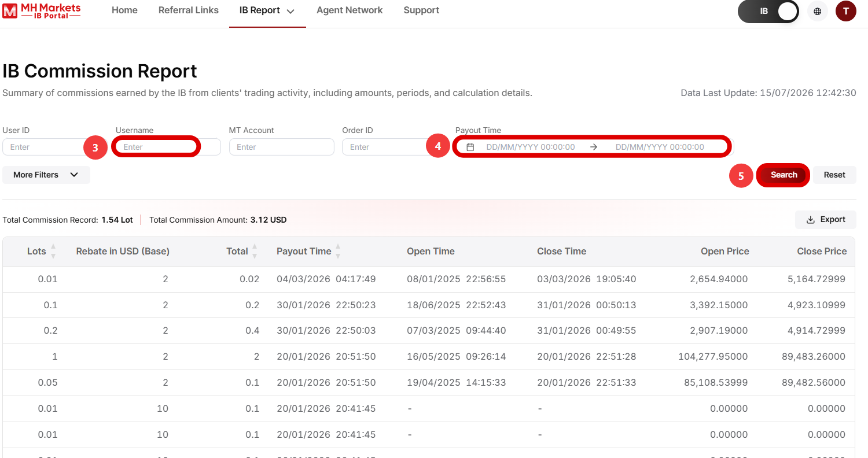Open the Agent Network tab
The width and height of the screenshot is (868, 458).
tap(350, 10)
